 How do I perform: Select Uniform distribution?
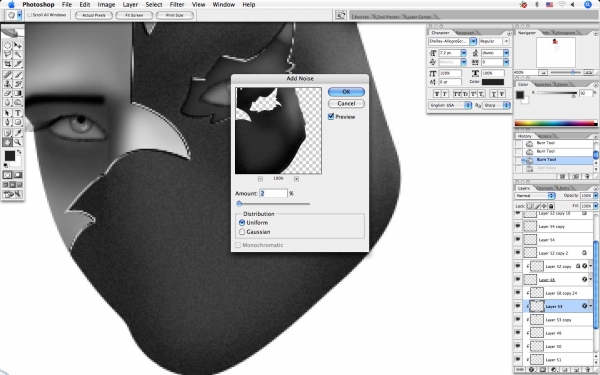tap(242, 222)
